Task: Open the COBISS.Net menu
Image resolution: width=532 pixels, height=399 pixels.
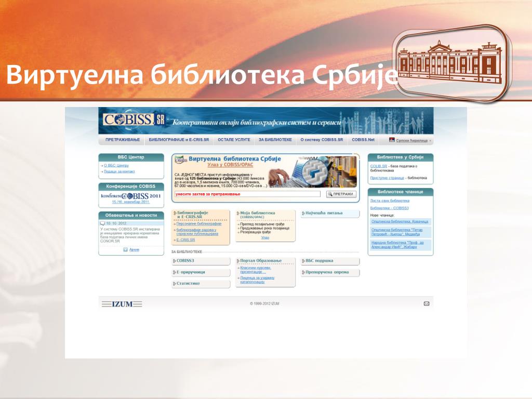Action: (x=363, y=140)
